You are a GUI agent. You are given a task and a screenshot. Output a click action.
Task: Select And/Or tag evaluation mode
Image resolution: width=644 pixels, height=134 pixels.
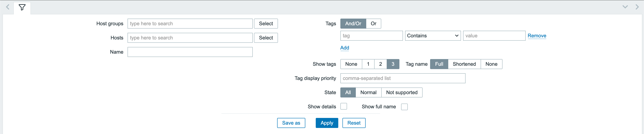(353, 24)
